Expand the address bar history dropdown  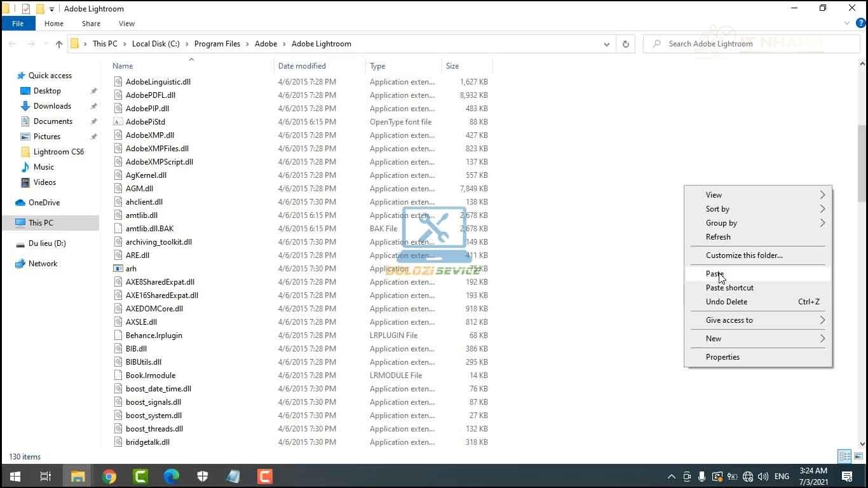(x=606, y=44)
